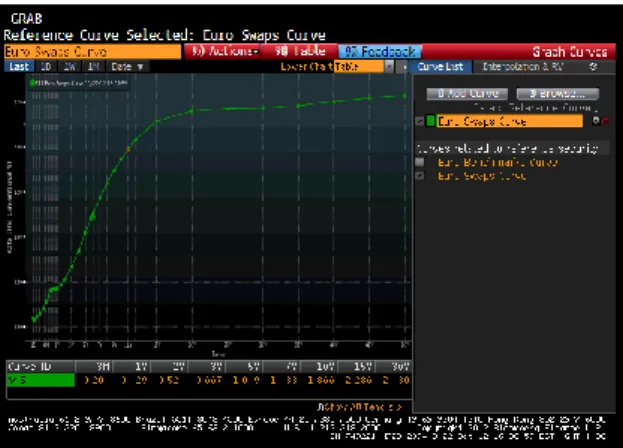Click the last green data point at curve's right end
The image size is (623, 448).
[405, 96]
